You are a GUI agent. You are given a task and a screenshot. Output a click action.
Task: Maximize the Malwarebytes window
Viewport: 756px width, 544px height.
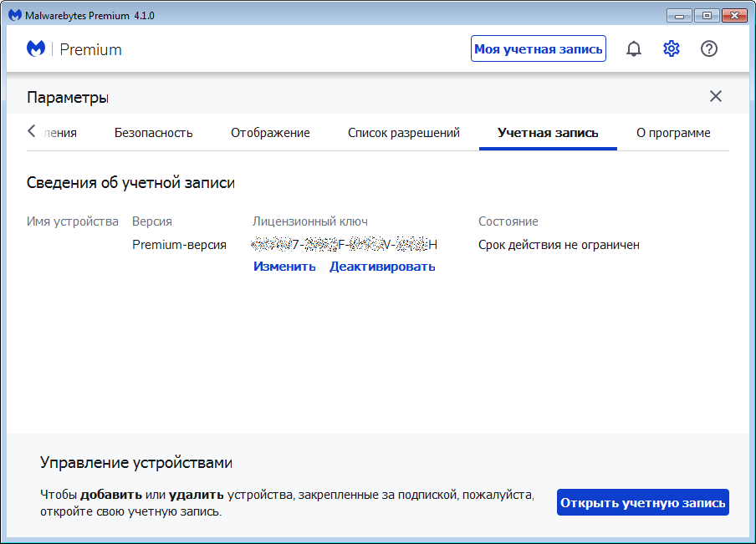[707, 15]
